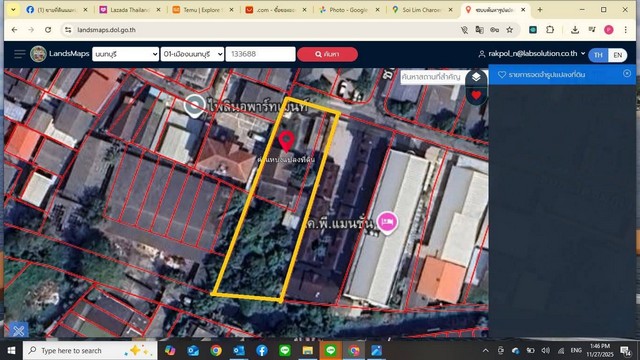This screenshot has width=640, height=360.
Task: Bookmark this page with the star icon
Action: coord(510,30)
